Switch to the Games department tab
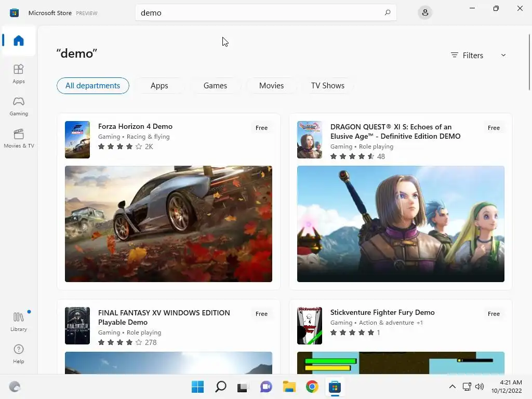Image resolution: width=532 pixels, height=399 pixels. [215, 86]
